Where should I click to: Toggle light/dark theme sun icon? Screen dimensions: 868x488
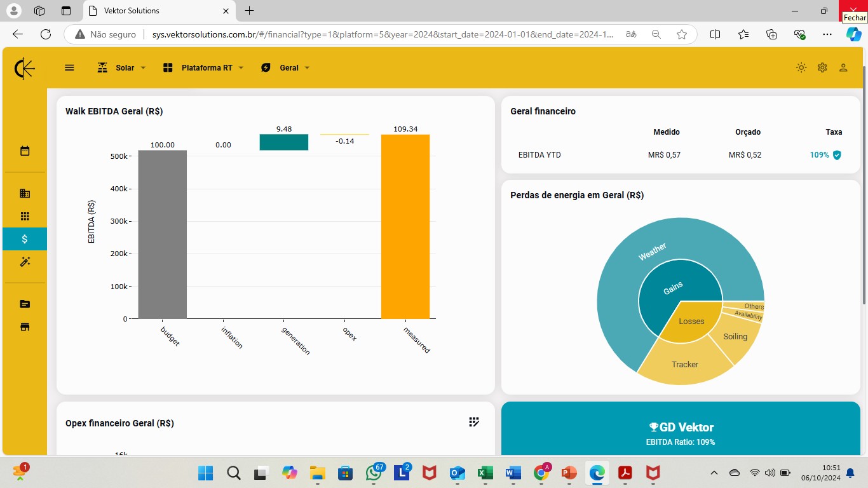pos(801,67)
